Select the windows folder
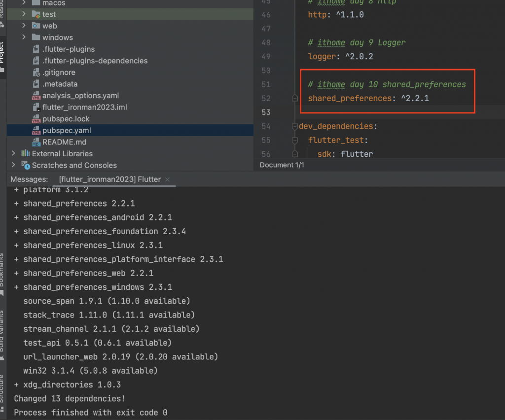 [58, 37]
